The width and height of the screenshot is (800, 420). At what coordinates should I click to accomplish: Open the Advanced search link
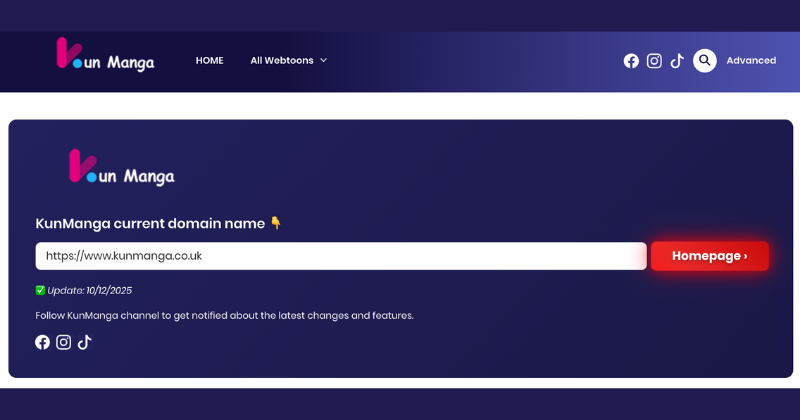(x=751, y=61)
